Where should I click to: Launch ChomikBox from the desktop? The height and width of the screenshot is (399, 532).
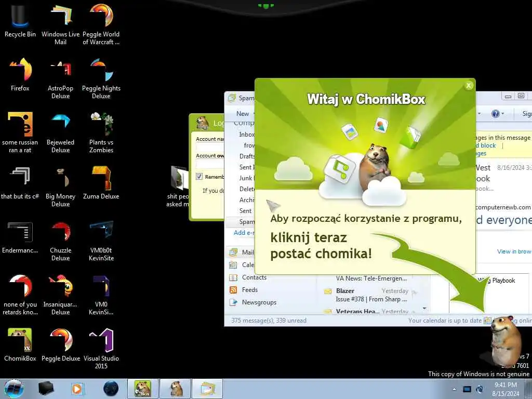tap(20, 344)
